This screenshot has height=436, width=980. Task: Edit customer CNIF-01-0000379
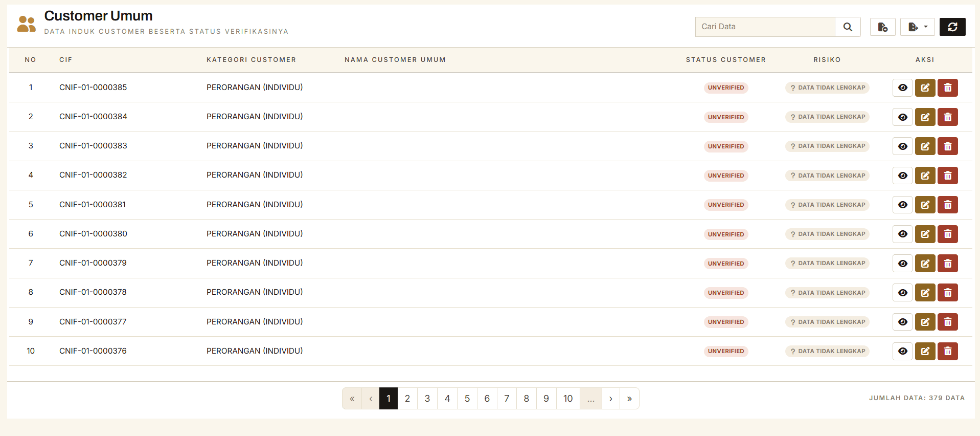tap(925, 263)
